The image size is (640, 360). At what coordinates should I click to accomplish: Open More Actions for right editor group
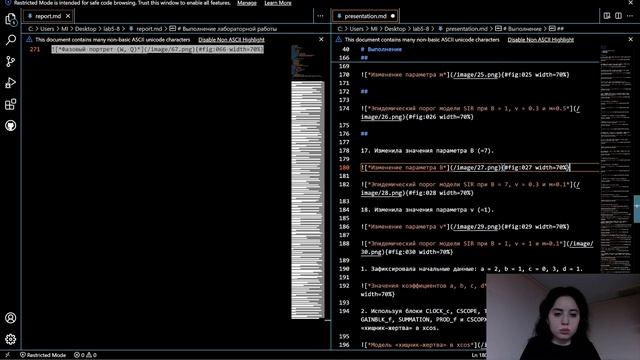click(630, 16)
